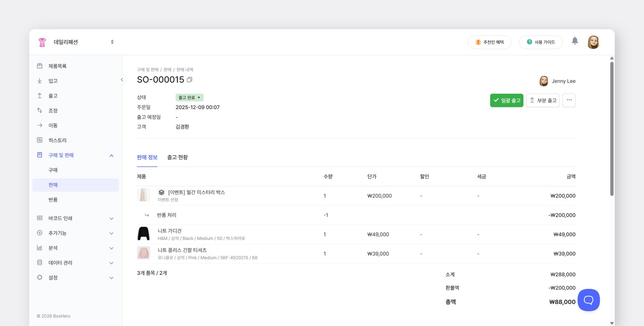Click the 바코드 인쇄 barcode icon
Screen dimensions: 644x326
coord(40,218)
